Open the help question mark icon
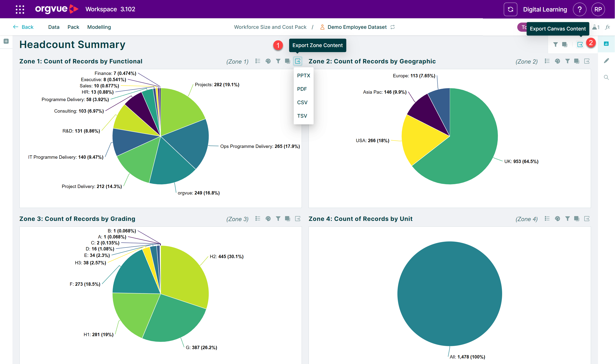 tap(579, 9)
